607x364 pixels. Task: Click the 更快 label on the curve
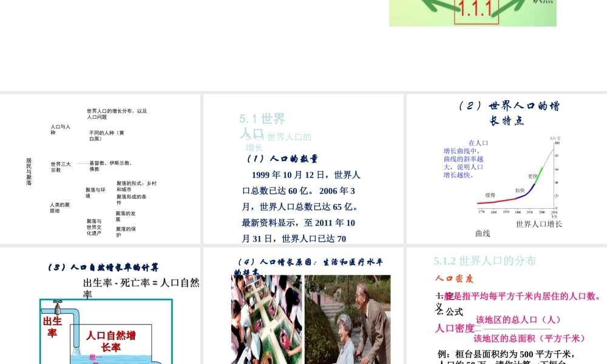pos(533,176)
